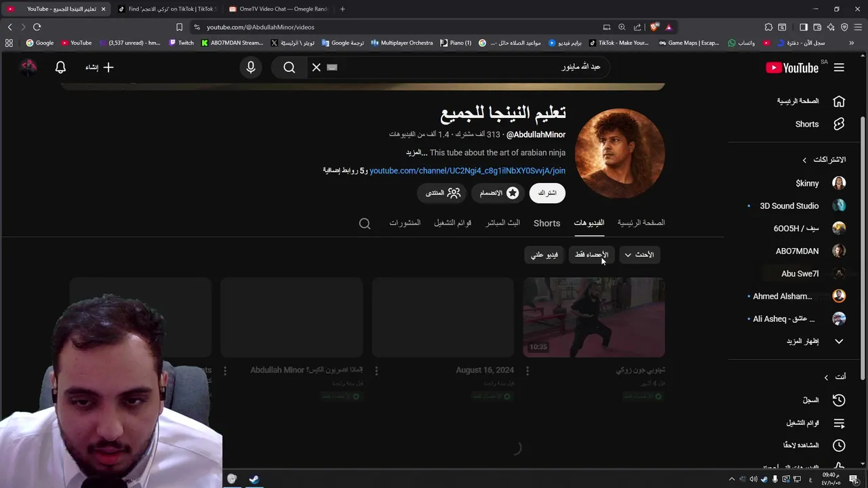
Task: Switch to the Shorts channel tab
Action: pyautogui.click(x=547, y=223)
